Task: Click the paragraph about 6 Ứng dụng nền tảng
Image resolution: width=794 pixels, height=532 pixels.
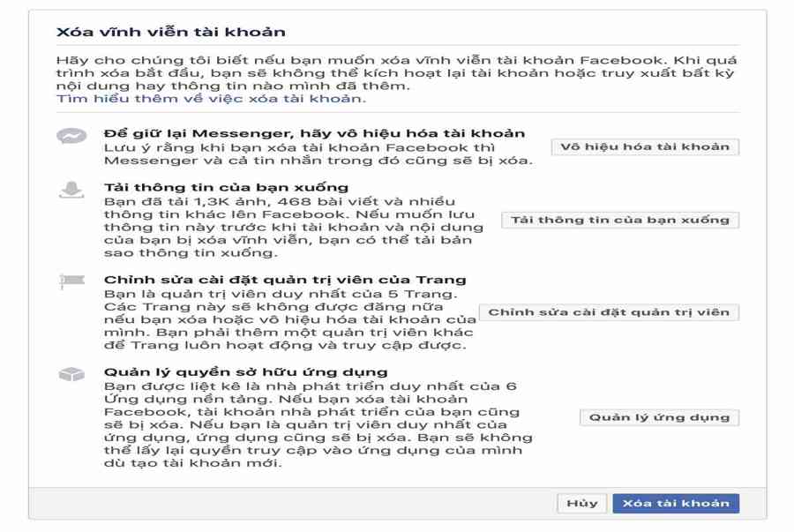Action: 318,424
